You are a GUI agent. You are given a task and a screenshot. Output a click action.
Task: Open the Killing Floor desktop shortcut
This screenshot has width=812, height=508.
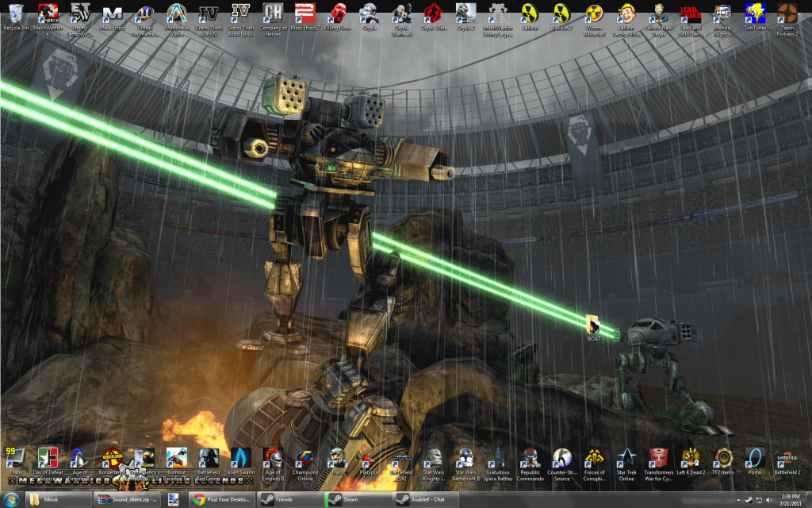click(338, 13)
